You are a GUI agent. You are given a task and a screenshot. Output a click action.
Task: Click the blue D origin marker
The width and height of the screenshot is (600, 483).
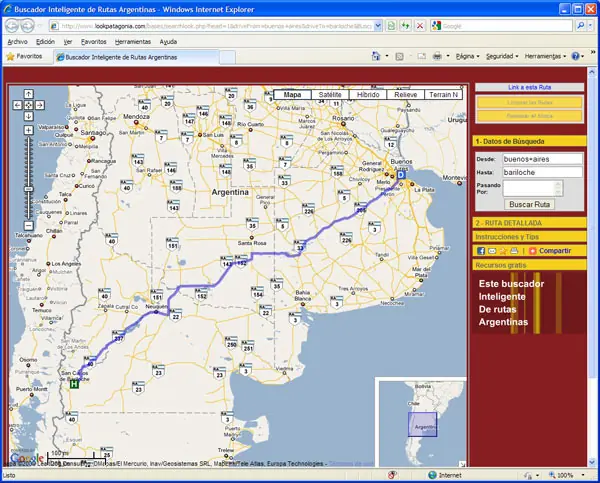click(401, 175)
